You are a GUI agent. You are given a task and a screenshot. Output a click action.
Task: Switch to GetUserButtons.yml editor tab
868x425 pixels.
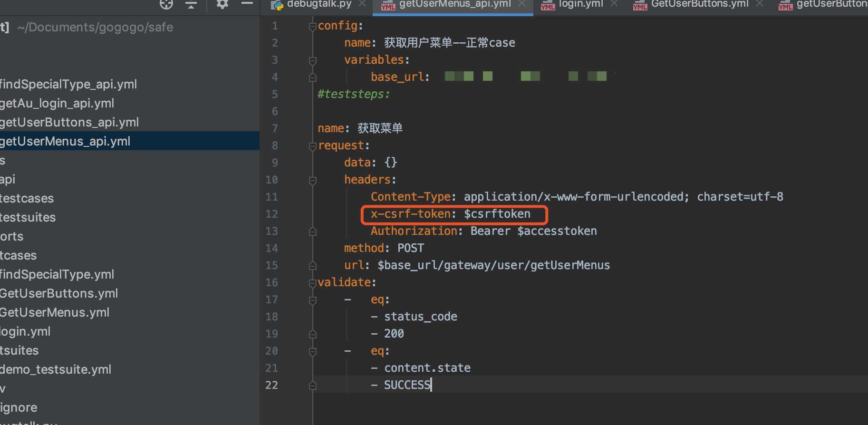[x=691, y=4]
